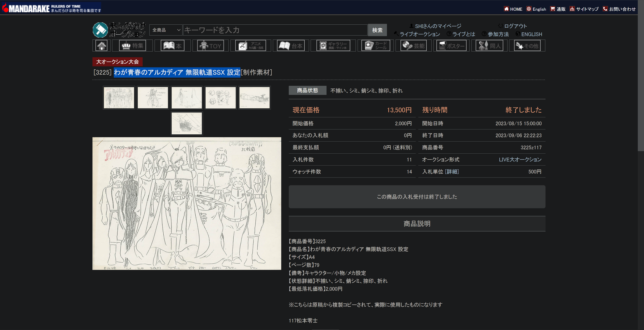Open the 特集 crown category
Screen dimensions: 644x330
click(x=132, y=46)
